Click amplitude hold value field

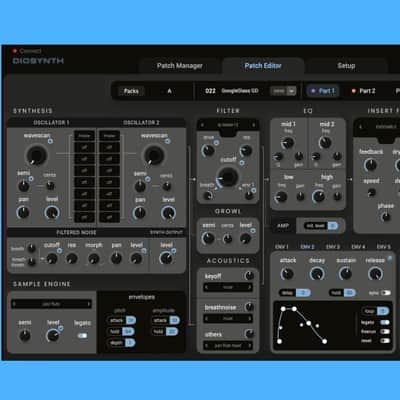172,331
